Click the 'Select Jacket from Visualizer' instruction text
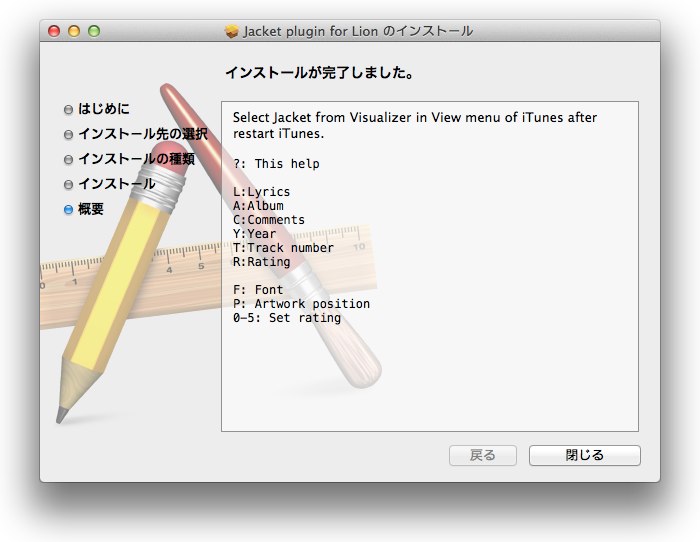This screenshot has width=700, height=542. (x=415, y=125)
